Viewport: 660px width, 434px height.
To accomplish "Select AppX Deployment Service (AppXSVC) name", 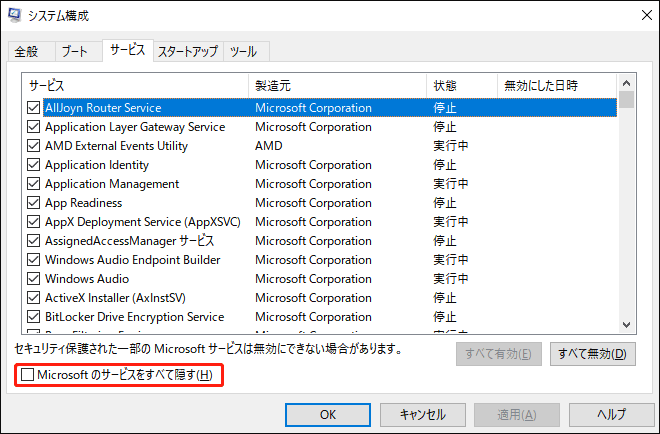I will (143, 222).
